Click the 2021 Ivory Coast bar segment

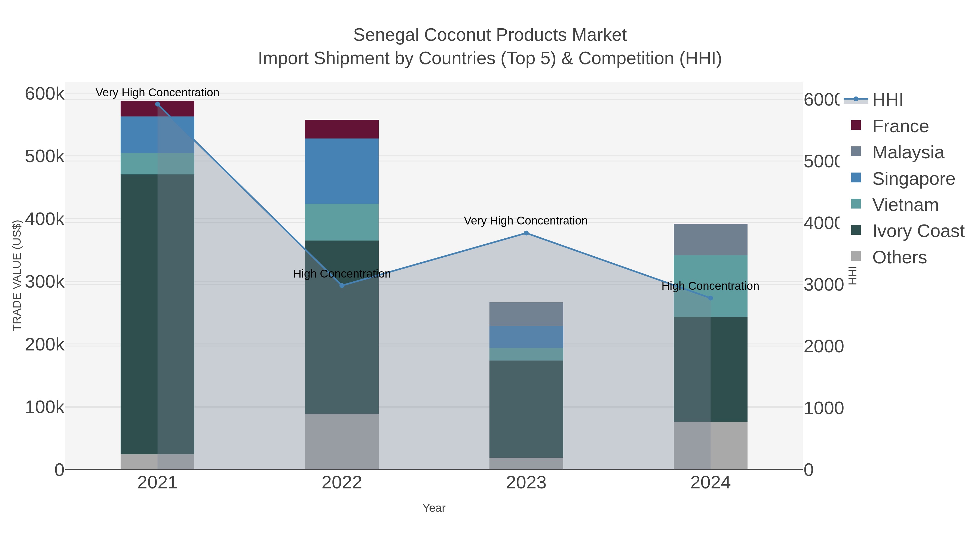click(158, 314)
